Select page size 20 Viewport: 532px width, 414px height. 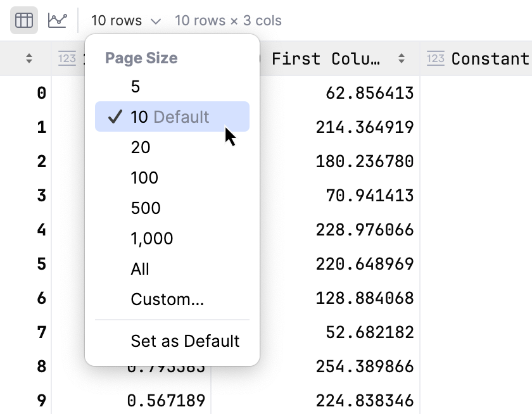pyautogui.click(x=141, y=147)
